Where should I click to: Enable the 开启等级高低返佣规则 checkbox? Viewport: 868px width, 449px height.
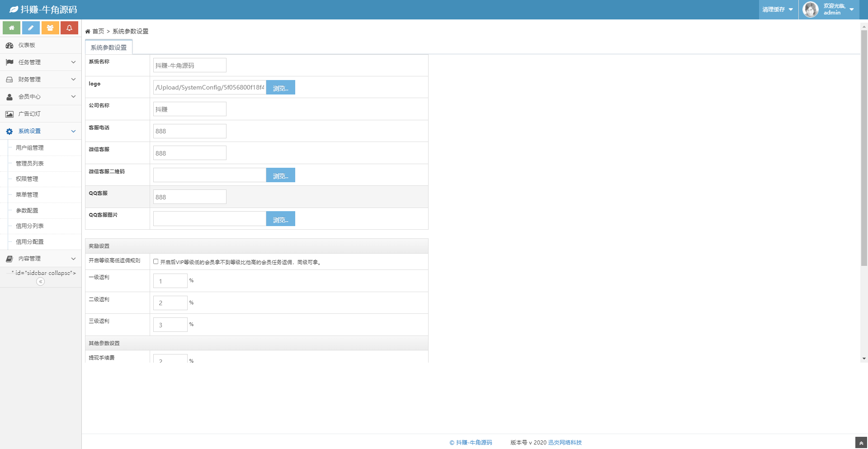[x=156, y=261]
